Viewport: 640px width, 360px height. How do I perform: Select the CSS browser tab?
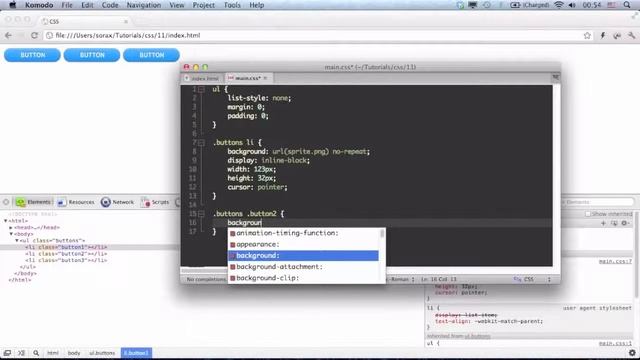coord(84,21)
